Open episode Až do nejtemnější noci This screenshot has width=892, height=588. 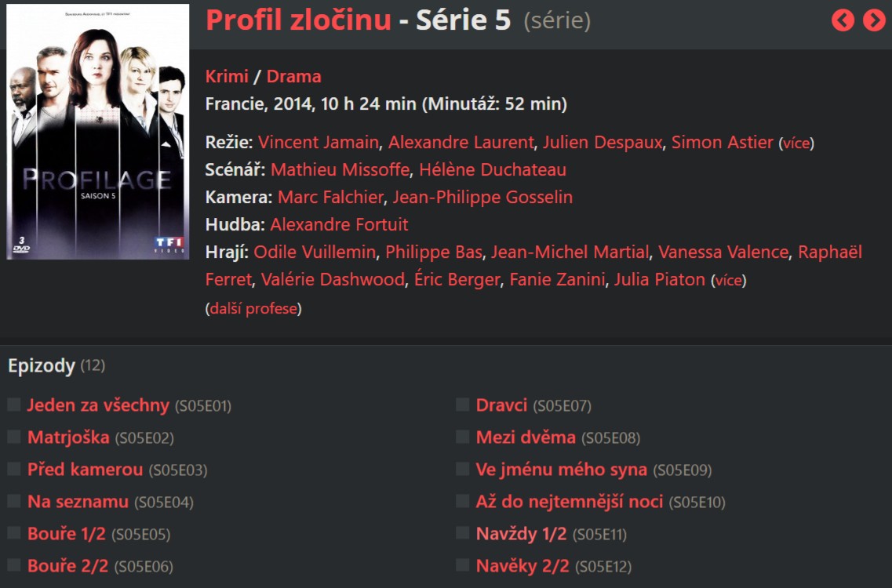(570, 502)
